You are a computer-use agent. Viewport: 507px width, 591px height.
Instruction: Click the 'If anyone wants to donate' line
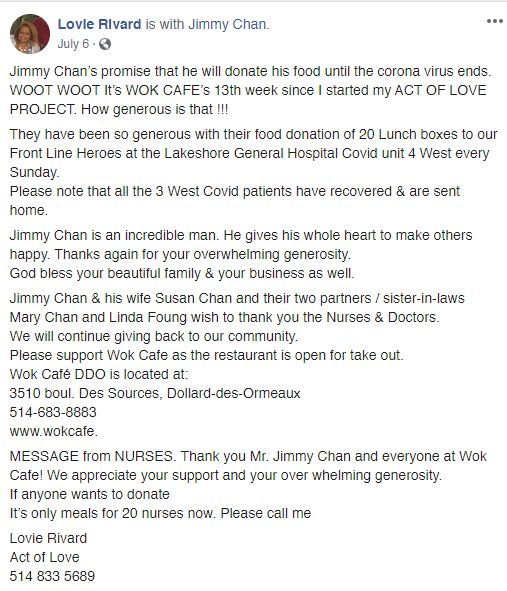point(90,494)
